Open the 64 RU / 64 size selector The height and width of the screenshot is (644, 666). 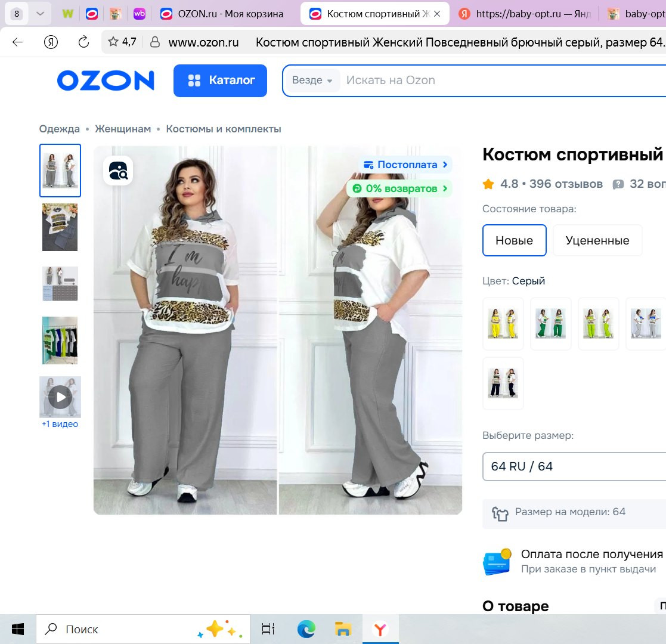tap(574, 466)
